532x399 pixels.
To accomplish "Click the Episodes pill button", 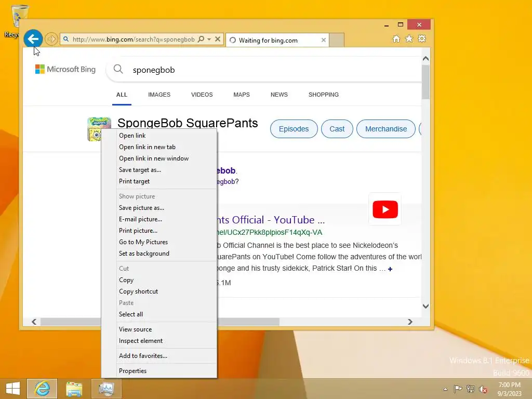I will pos(294,129).
